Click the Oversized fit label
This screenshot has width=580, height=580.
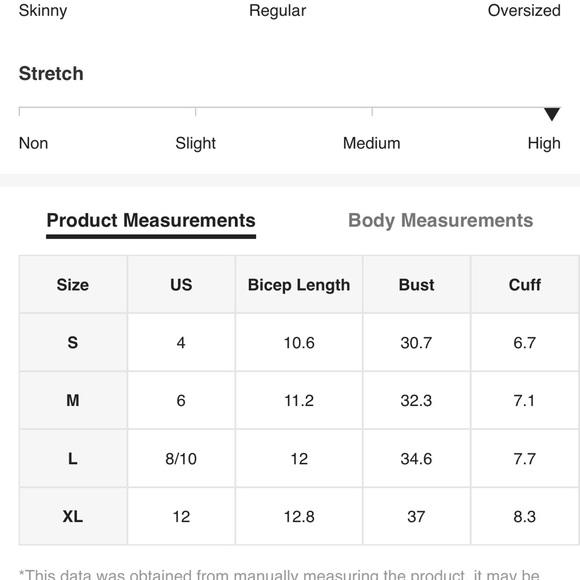[x=524, y=10]
